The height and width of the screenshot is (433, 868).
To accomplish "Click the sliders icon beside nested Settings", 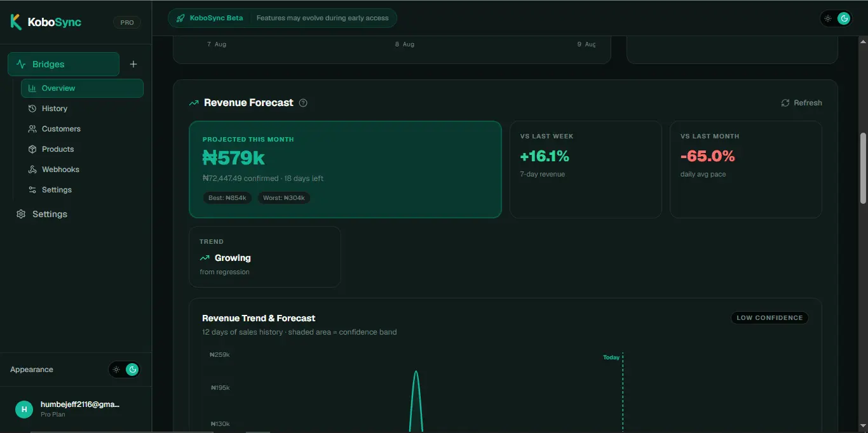I will coord(32,190).
